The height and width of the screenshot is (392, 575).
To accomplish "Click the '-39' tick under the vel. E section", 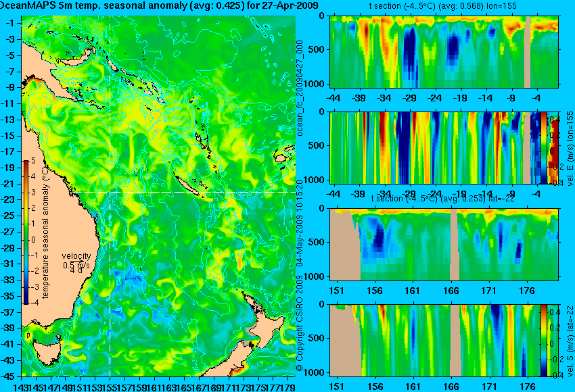I will (359, 194).
